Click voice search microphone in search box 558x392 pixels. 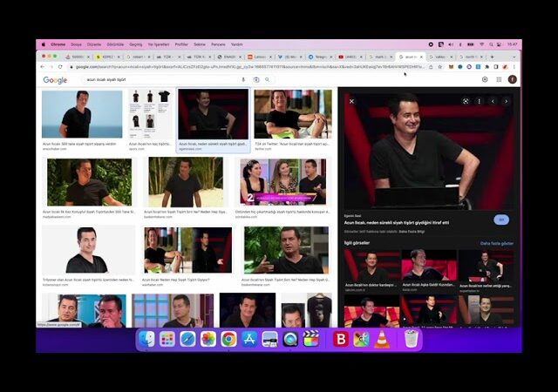pyautogui.click(x=243, y=79)
